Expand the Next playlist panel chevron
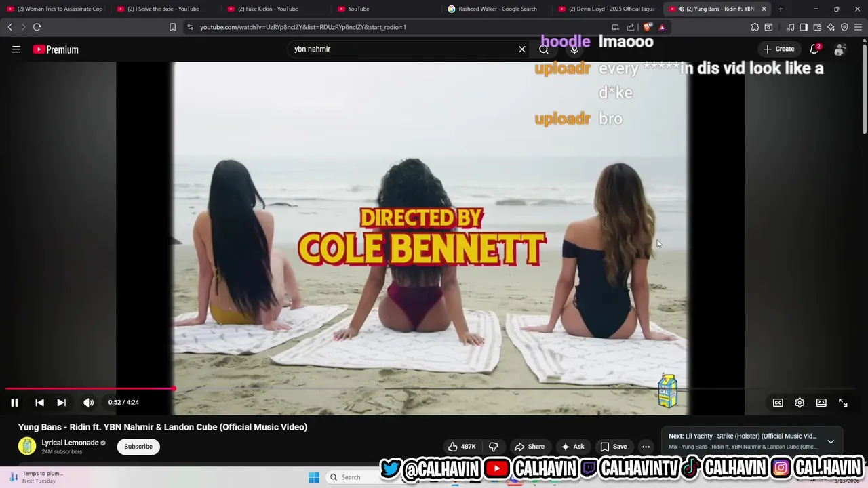The height and width of the screenshot is (488, 868). pyautogui.click(x=831, y=441)
